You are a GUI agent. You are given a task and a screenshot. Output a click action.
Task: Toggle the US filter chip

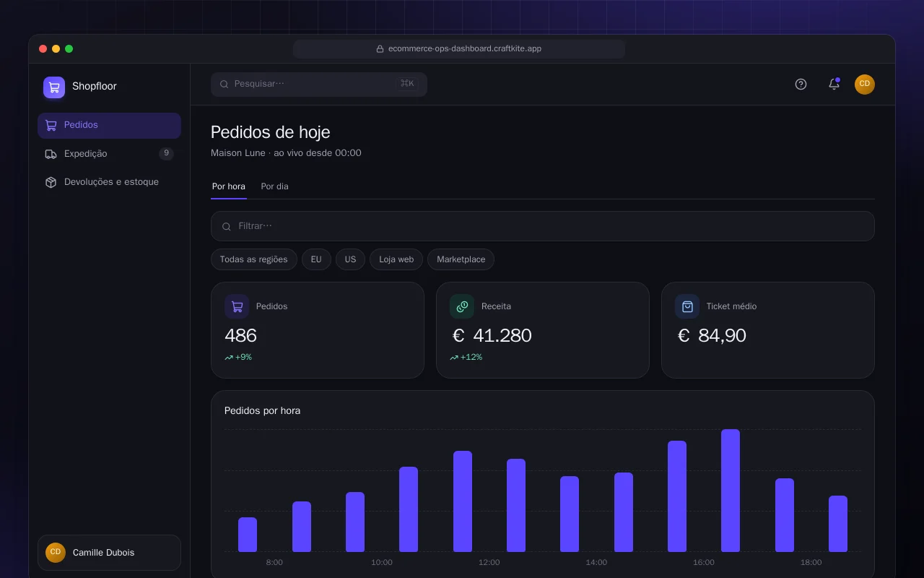[x=350, y=259]
